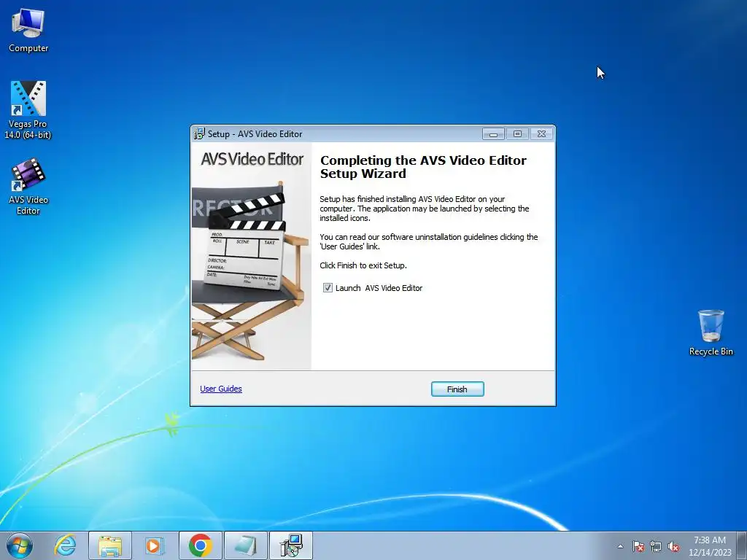Image resolution: width=747 pixels, height=560 pixels.
Task: Open the Windows Start menu orb
Action: (20, 545)
